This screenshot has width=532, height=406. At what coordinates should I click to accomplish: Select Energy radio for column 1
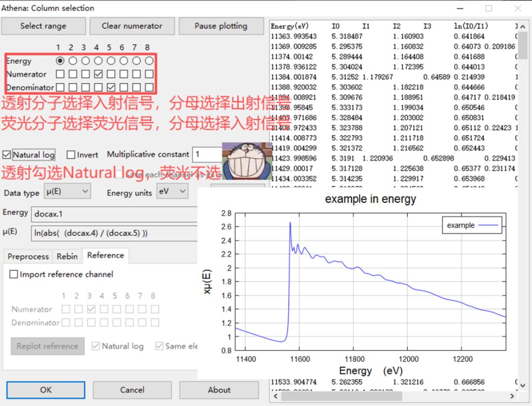pos(60,61)
